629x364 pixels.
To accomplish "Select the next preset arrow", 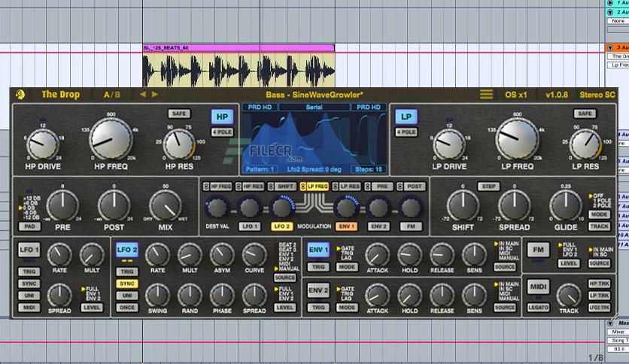I will [155, 95].
